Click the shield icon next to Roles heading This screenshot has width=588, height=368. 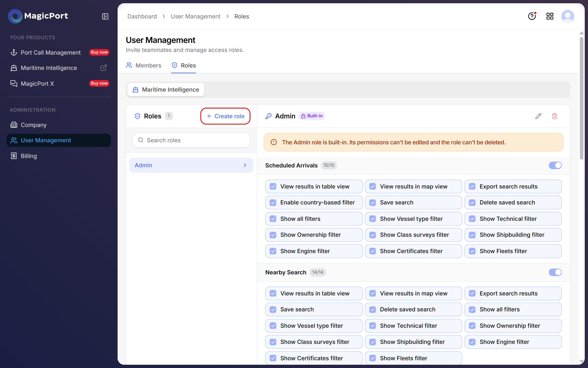138,116
